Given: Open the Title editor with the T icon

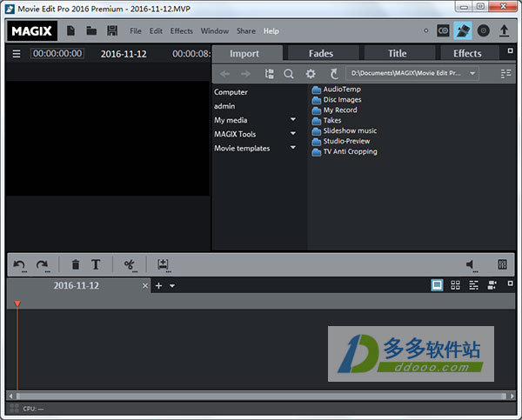Looking at the screenshot, I should click(x=96, y=264).
